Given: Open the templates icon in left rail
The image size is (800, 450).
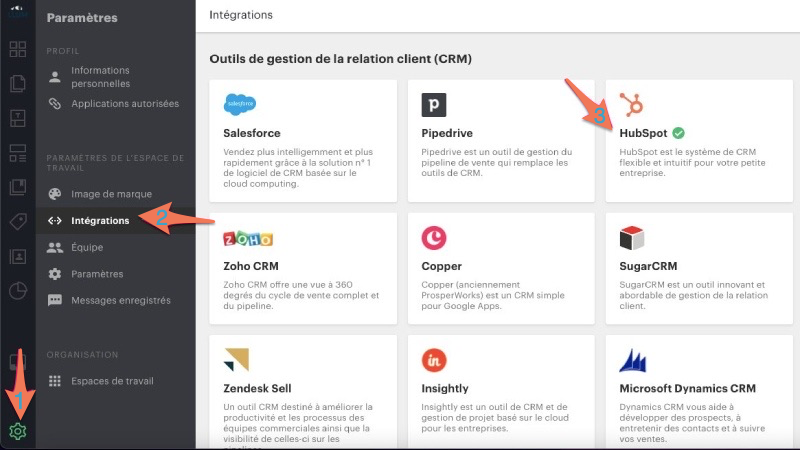Looking at the screenshot, I should point(17,118).
